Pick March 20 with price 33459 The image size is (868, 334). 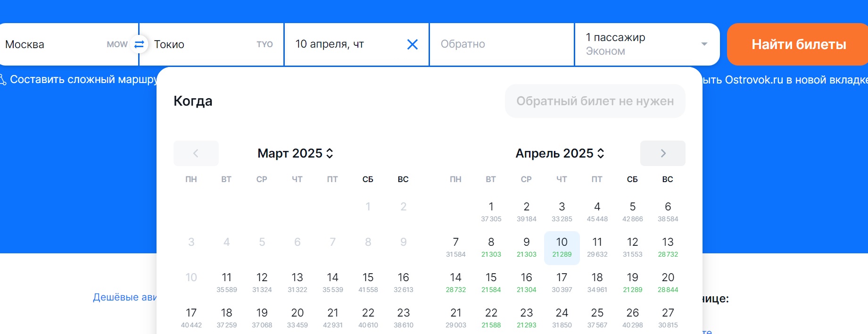coord(298,318)
